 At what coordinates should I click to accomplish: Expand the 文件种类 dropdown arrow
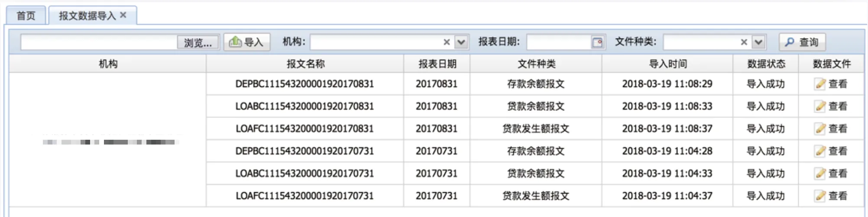tap(758, 42)
